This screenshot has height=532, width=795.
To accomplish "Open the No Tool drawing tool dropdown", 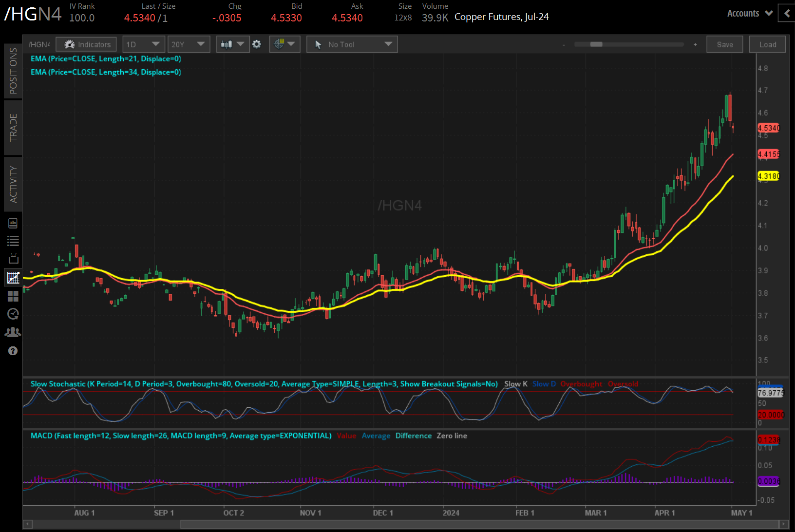I will (352, 44).
